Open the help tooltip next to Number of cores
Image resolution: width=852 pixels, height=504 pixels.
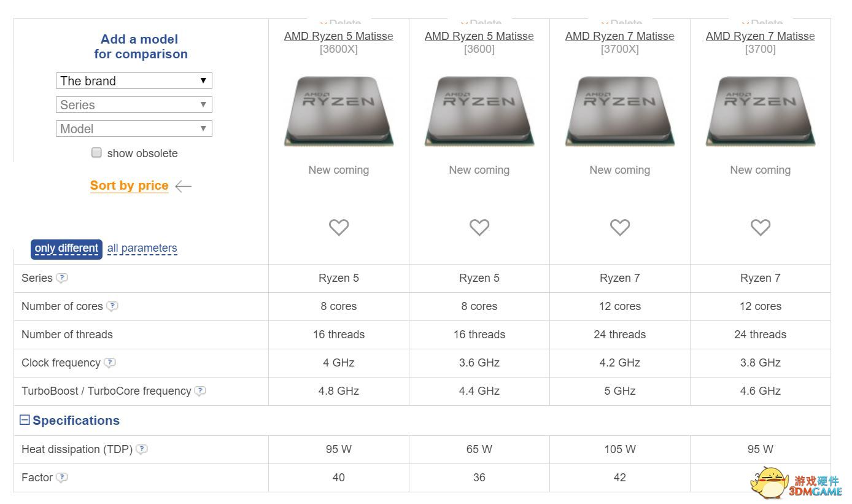(112, 306)
